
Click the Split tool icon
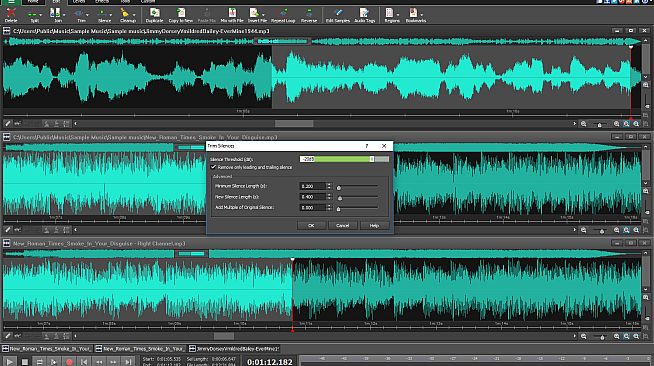[x=33, y=15]
